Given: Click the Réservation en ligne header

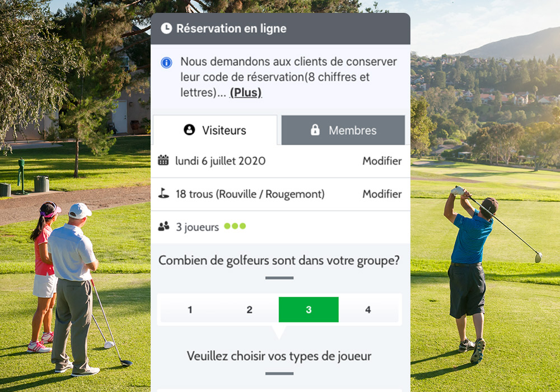Looking at the screenshot, I should coord(281,29).
